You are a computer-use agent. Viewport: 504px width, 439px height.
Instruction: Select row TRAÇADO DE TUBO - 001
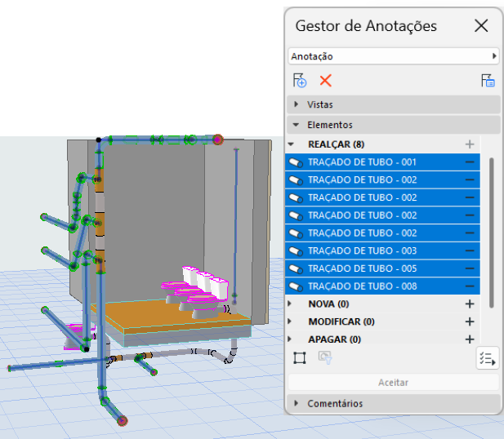(382, 162)
